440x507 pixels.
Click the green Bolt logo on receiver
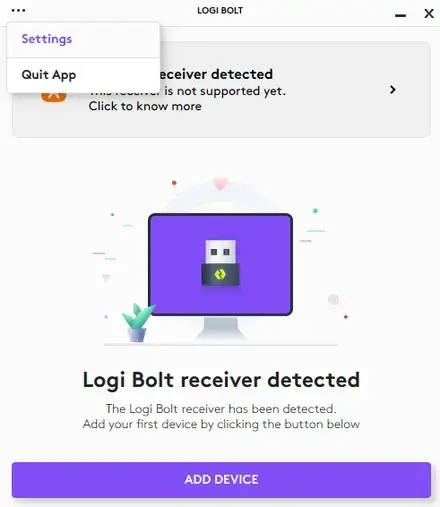click(x=220, y=274)
